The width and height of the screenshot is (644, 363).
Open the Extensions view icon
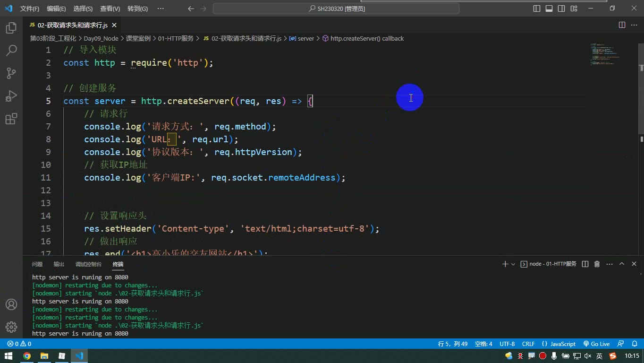(11, 119)
